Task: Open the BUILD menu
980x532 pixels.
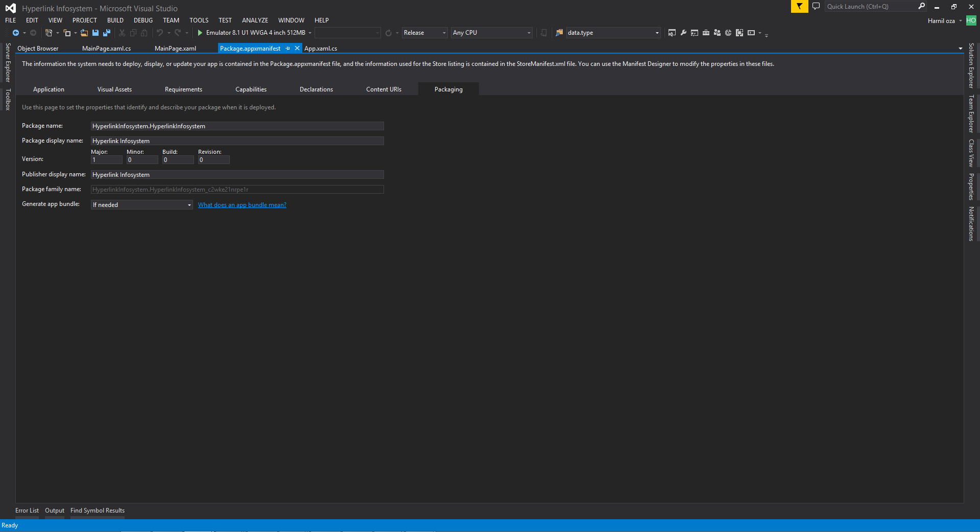Action: pos(115,20)
